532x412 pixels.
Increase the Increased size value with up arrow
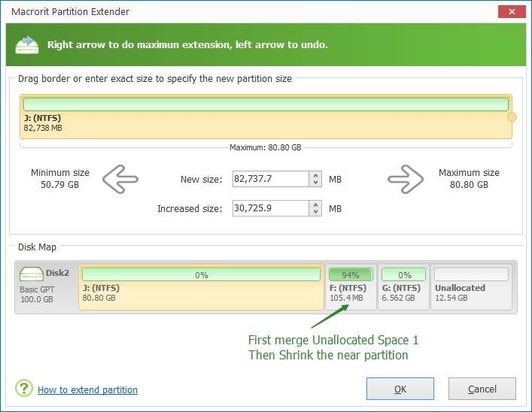pos(315,204)
